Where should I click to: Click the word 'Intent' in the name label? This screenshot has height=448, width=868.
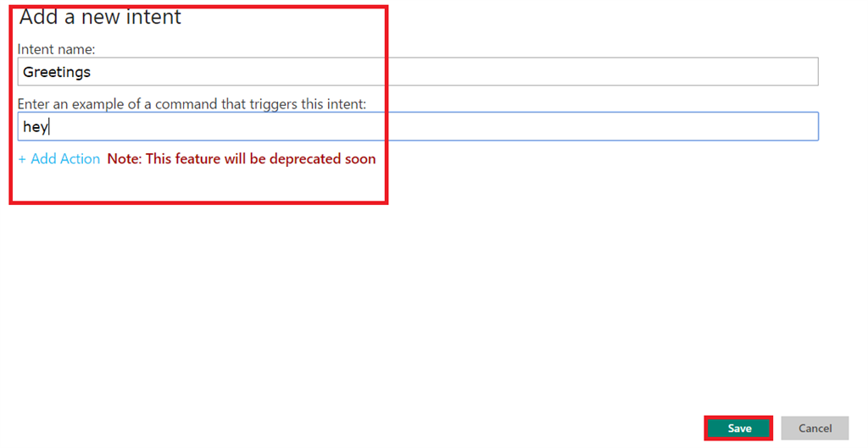pyautogui.click(x=35, y=49)
